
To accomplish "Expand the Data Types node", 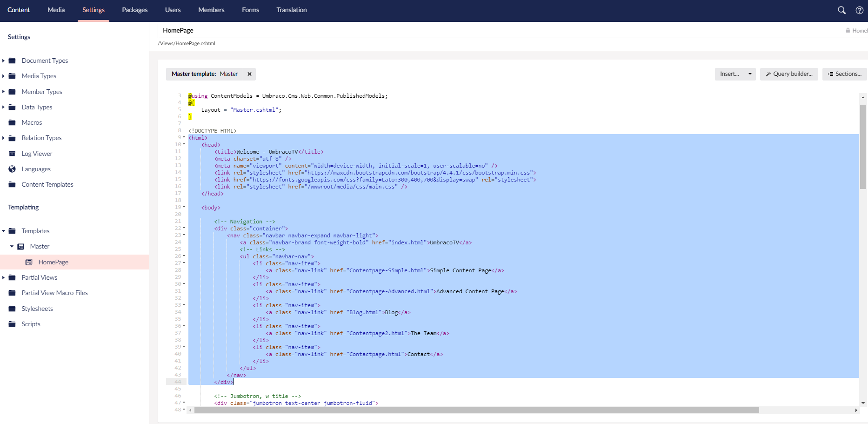I will (x=3, y=107).
